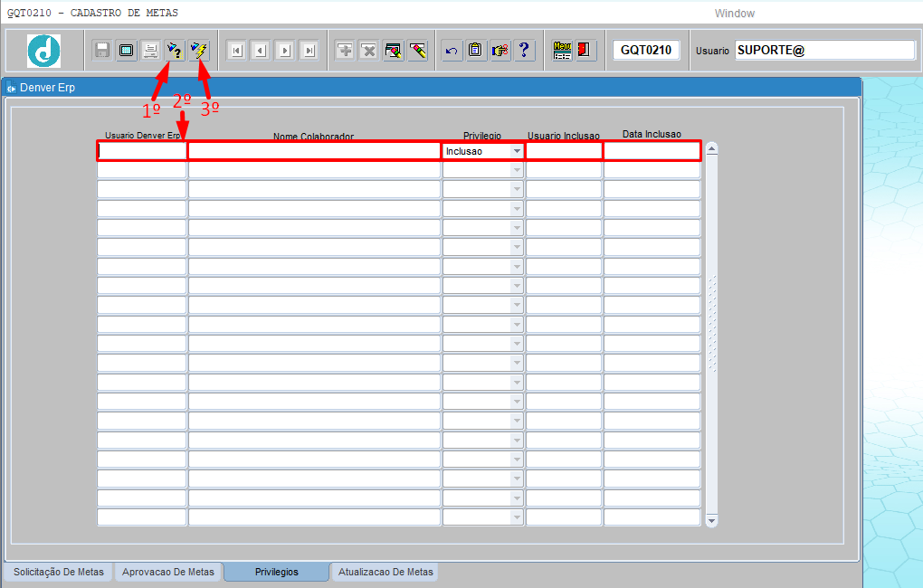Switch to Solicitação De Metas tab
Viewport: 923px width, 588px height.
coord(59,573)
